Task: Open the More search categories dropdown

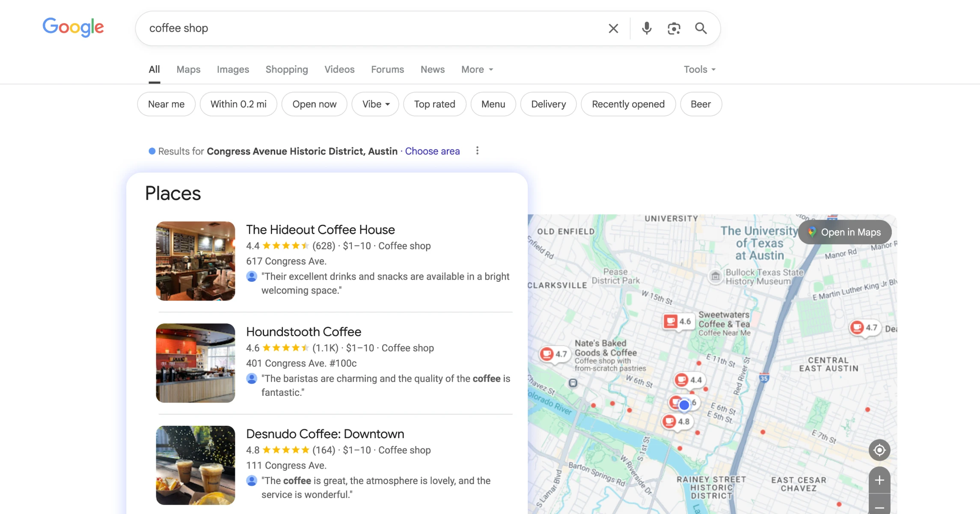Action: (x=477, y=69)
